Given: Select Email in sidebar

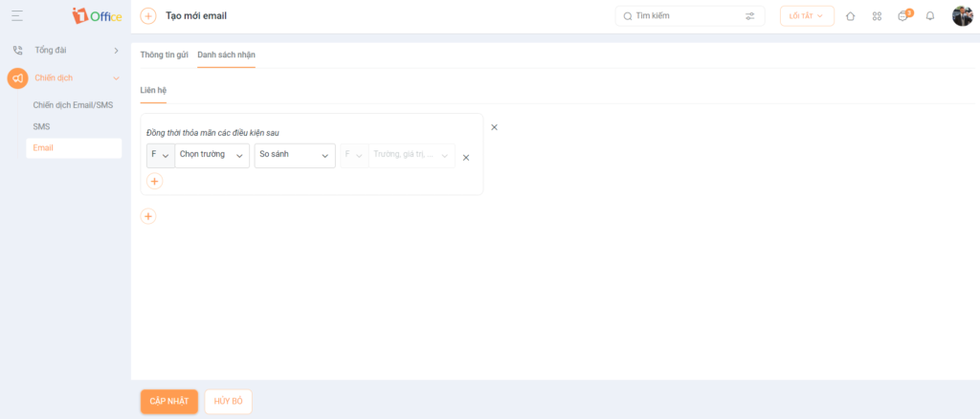Looking at the screenshot, I should click(74, 148).
